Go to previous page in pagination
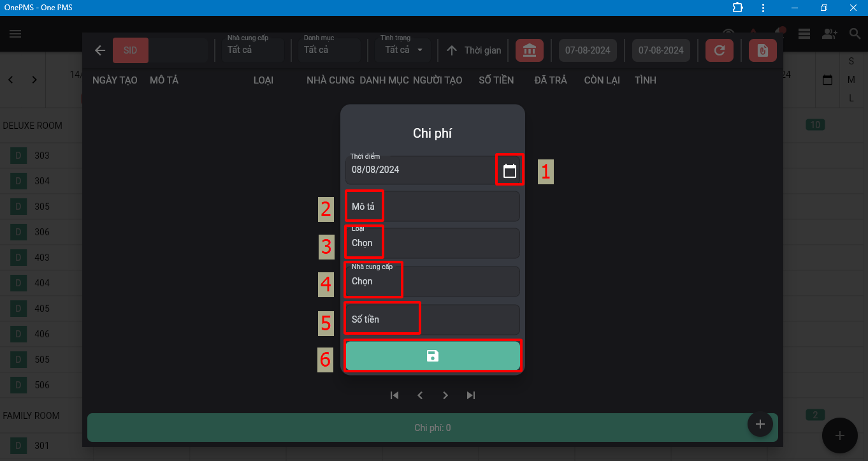 click(x=420, y=395)
